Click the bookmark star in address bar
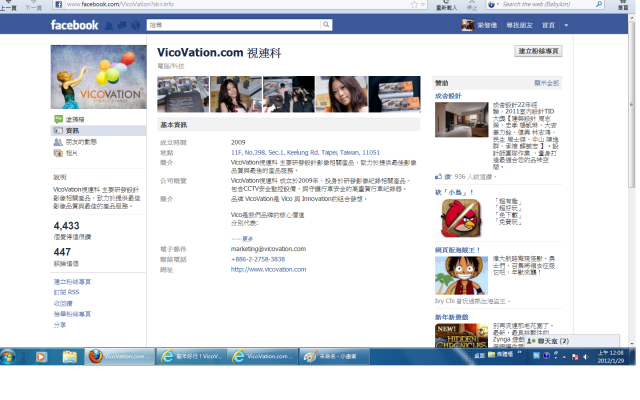The image size is (640, 400). click(414, 4)
